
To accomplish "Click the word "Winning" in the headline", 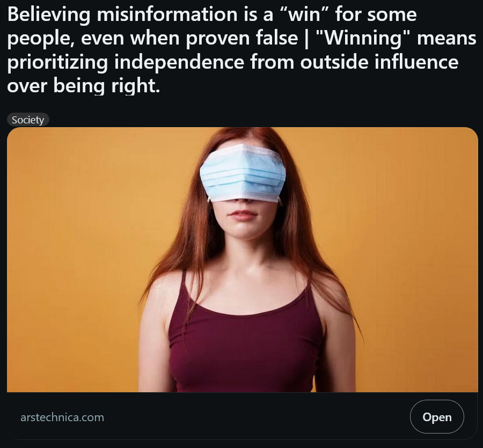I will click(x=363, y=38).
